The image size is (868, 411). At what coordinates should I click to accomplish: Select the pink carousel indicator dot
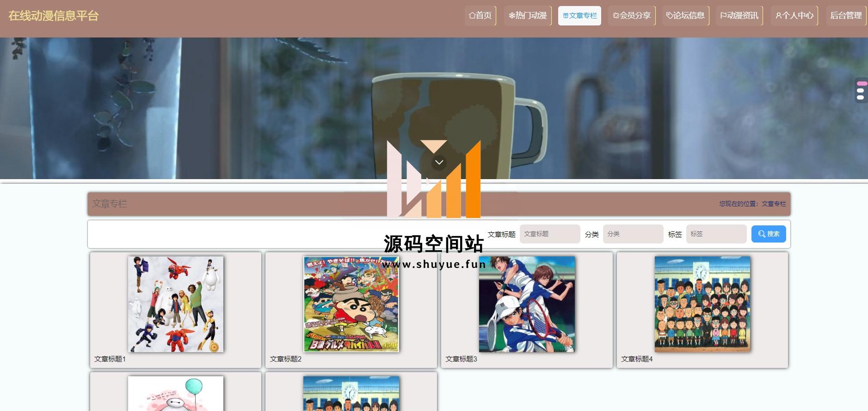[x=861, y=84]
